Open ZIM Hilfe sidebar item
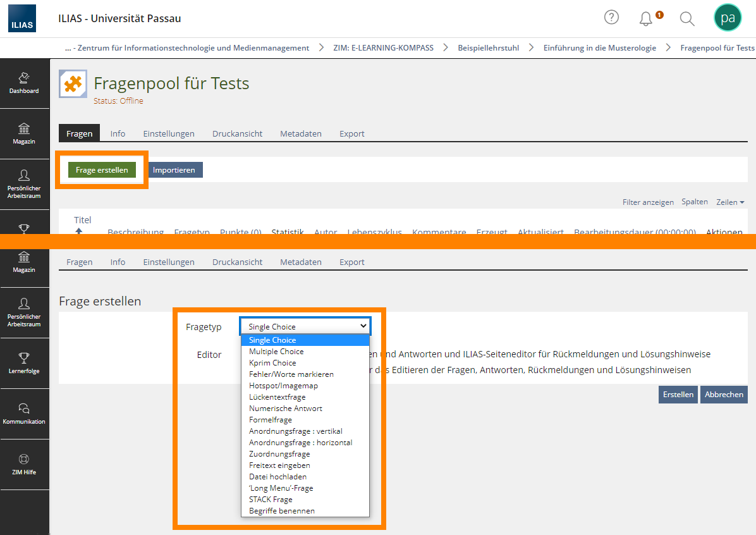This screenshot has width=756, height=535. tap(24, 465)
